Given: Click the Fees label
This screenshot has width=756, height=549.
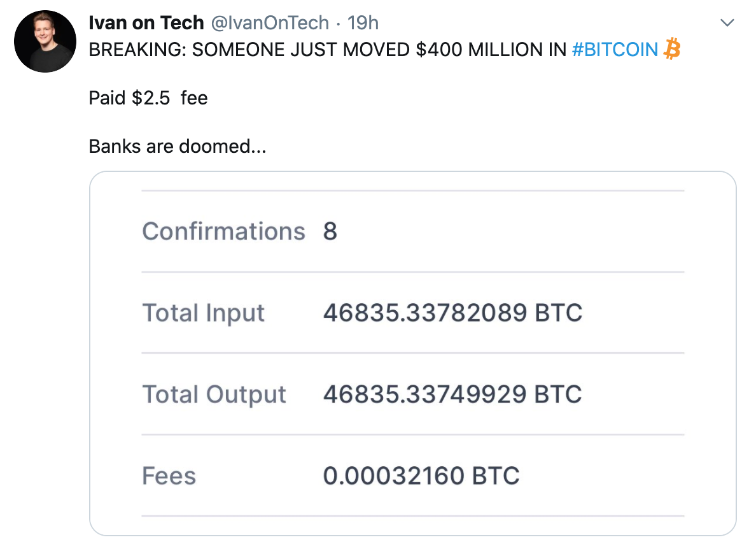Looking at the screenshot, I should pyautogui.click(x=168, y=475).
